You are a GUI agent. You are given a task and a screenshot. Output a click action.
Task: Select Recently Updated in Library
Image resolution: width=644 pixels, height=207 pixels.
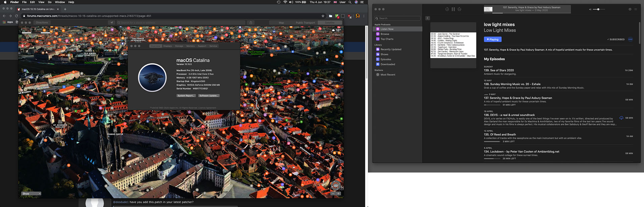click(397, 49)
